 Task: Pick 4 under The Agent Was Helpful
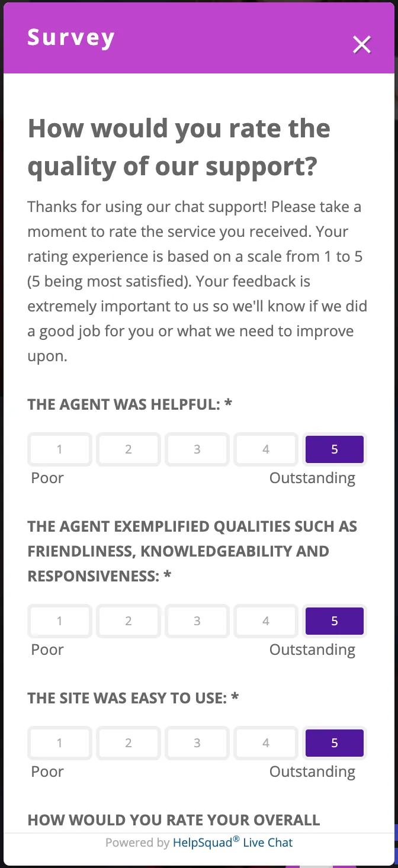266,449
